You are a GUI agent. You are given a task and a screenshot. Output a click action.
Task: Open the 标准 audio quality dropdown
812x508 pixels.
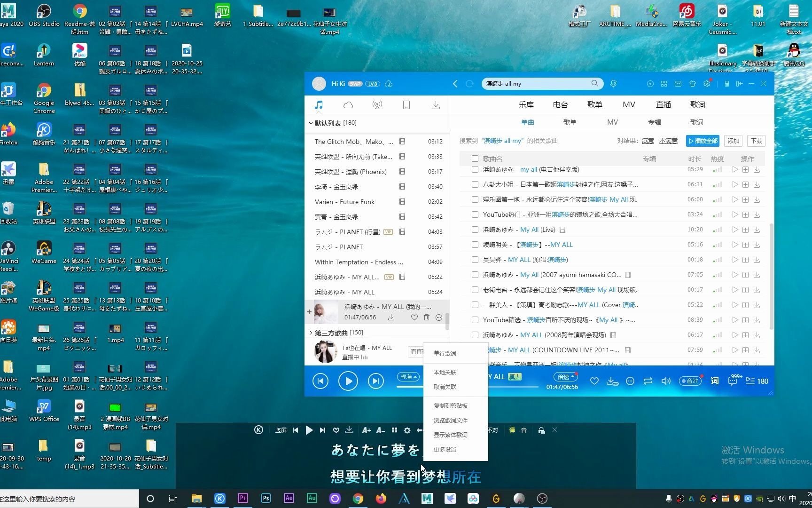409,377
